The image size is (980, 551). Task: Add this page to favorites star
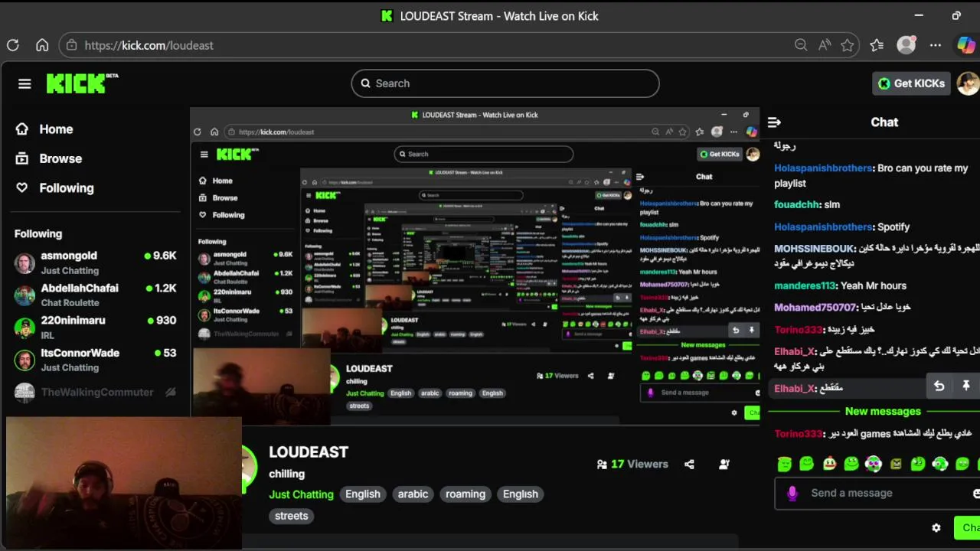tap(848, 45)
